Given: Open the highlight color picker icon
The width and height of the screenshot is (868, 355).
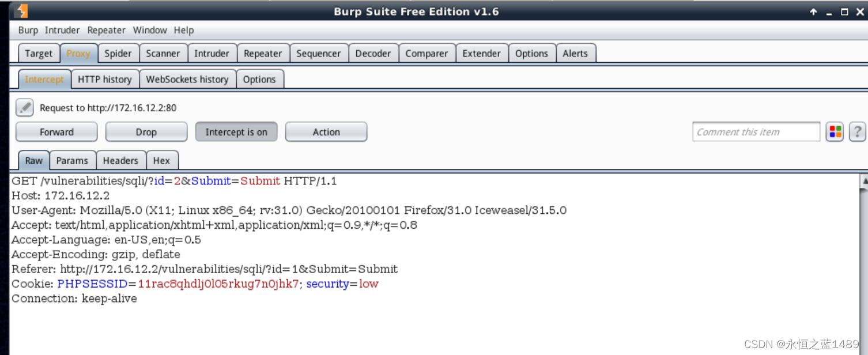Looking at the screenshot, I should tap(835, 132).
